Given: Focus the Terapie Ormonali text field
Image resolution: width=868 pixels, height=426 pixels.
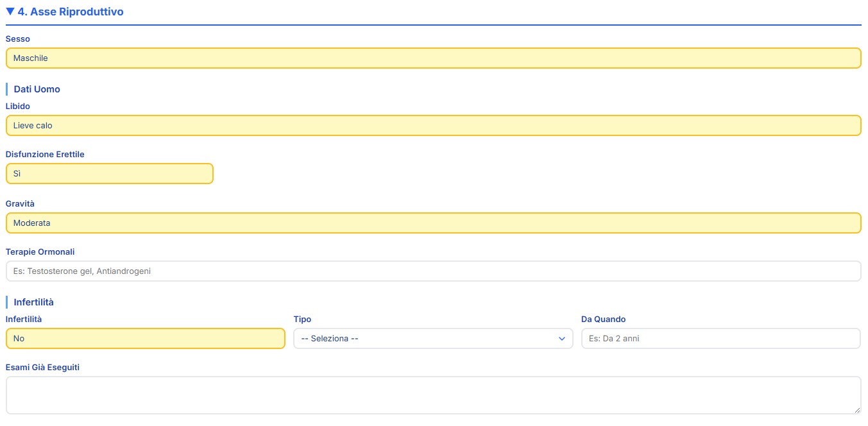Looking at the screenshot, I should [x=433, y=271].
